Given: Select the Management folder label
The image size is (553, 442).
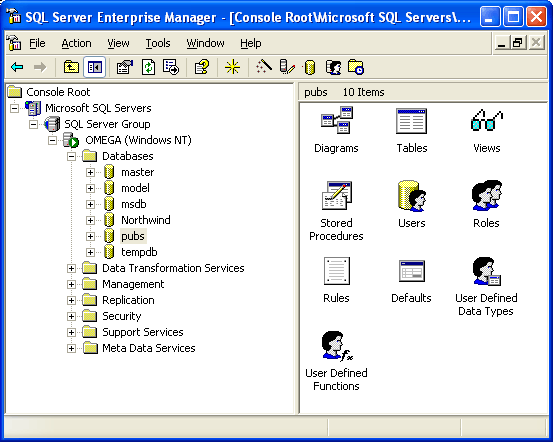Looking at the screenshot, I should [x=133, y=284].
